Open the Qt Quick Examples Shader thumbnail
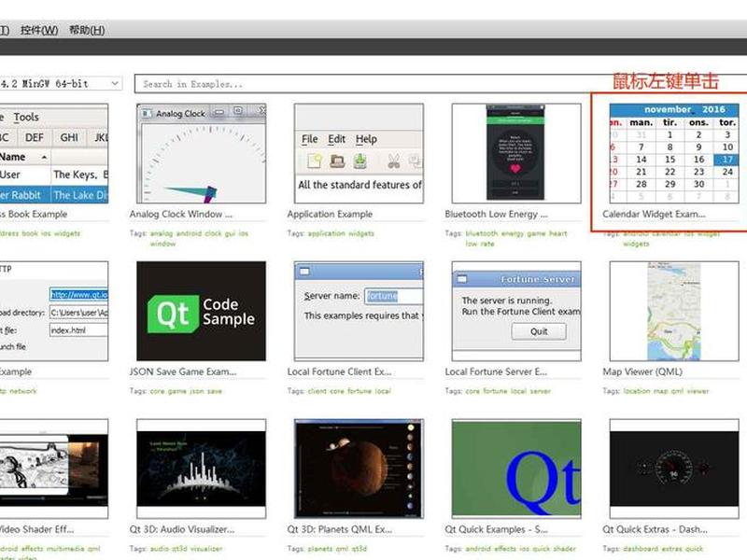 coord(516,469)
